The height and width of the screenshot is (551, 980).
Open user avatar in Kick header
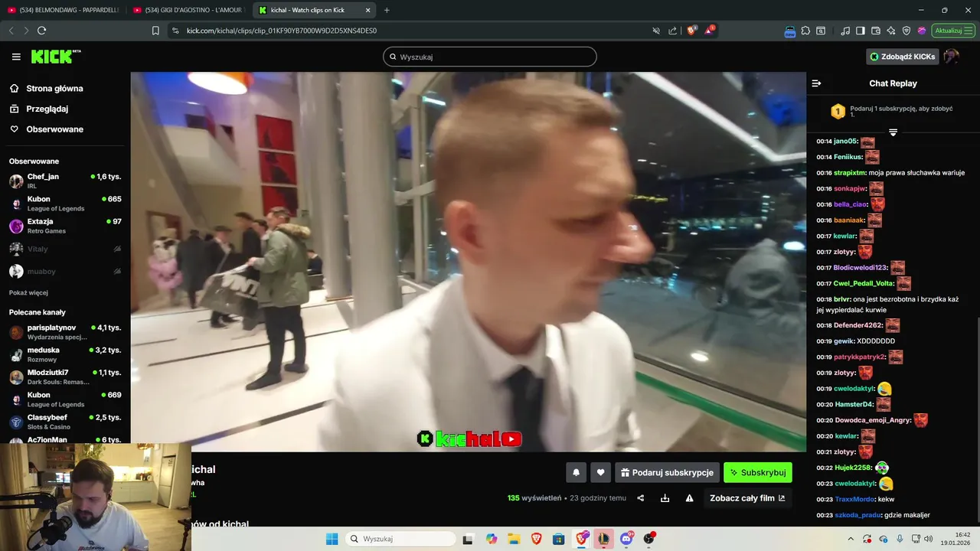pos(952,57)
